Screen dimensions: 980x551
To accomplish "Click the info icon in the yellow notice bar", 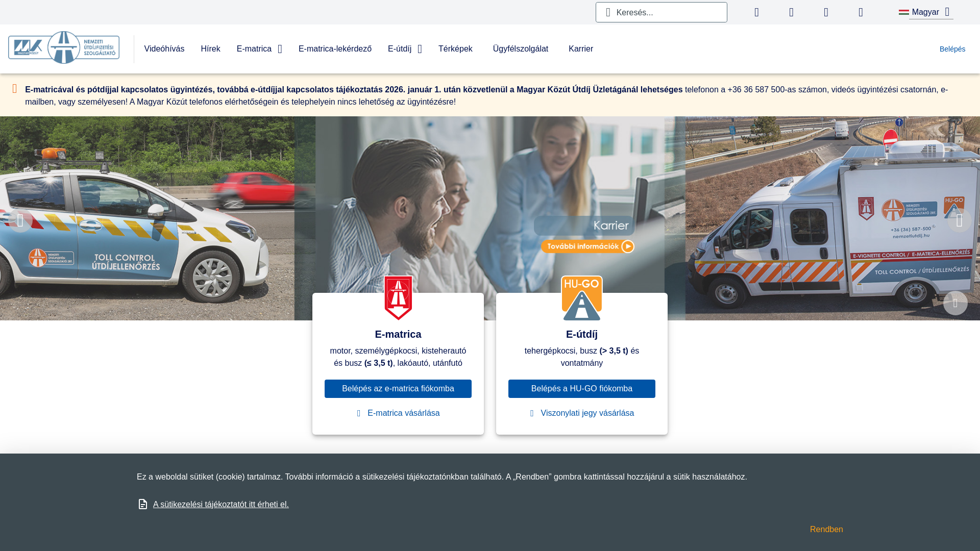I will point(15,89).
